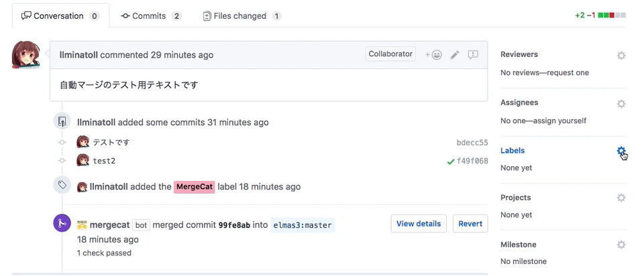Open the Milestone gear settings
The image size is (644, 276).
621,245
